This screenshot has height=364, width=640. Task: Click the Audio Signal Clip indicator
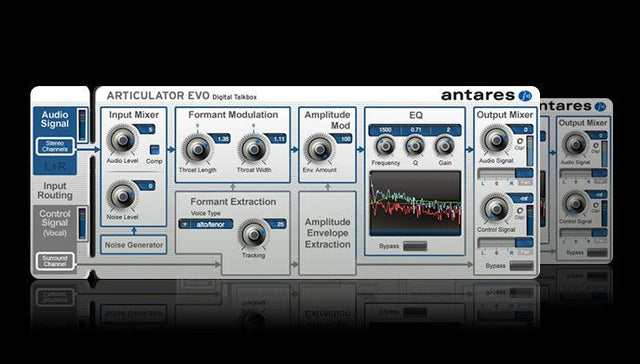[x=520, y=141]
